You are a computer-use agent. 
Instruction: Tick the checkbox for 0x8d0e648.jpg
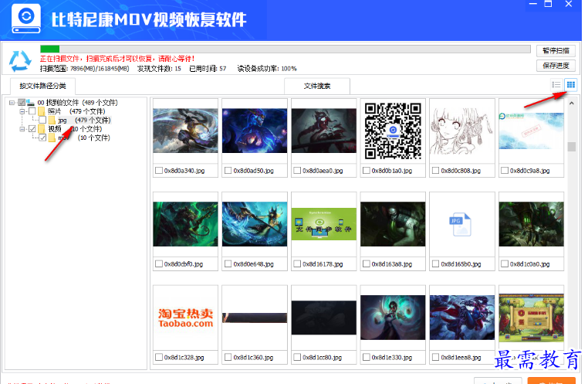pyautogui.click(x=228, y=264)
